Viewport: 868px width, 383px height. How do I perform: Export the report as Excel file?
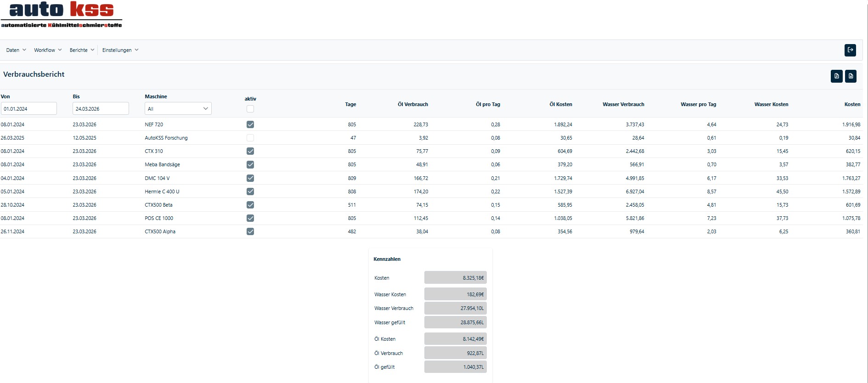[851, 76]
